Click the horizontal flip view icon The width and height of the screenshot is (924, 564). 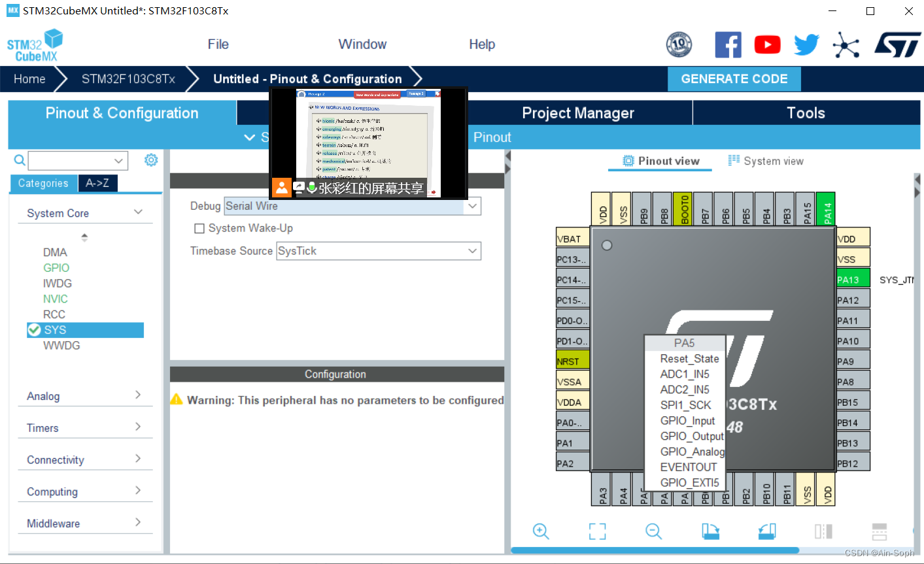tap(880, 531)
